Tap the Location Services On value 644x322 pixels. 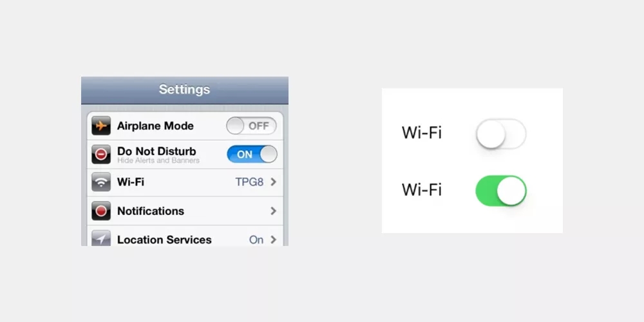[x=256, y=240]
